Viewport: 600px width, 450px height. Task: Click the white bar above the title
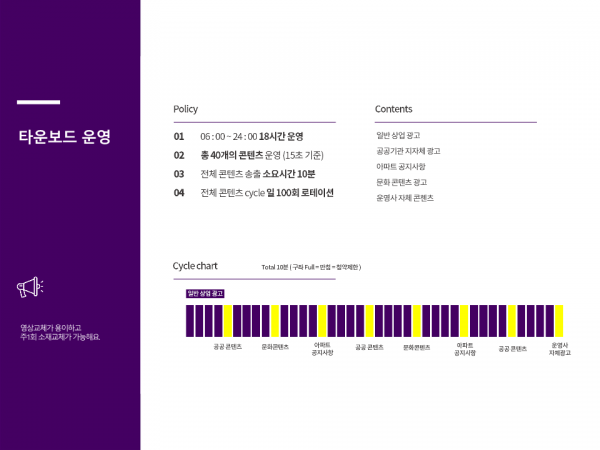[38, 102]
